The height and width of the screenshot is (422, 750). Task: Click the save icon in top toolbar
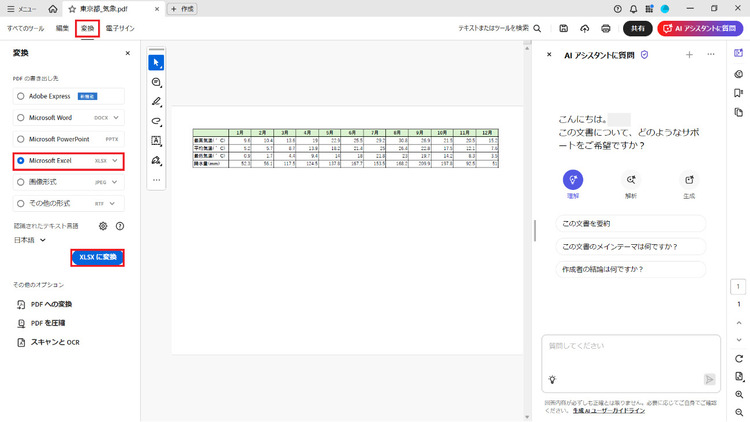pos(564,29)
